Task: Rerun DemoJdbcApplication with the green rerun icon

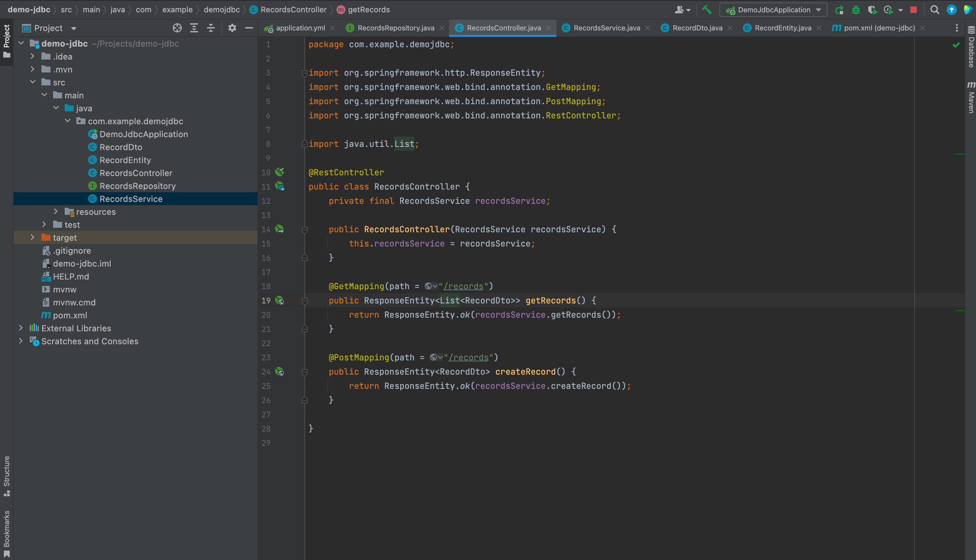Action: pyautogui.click(x=839, y=10)
